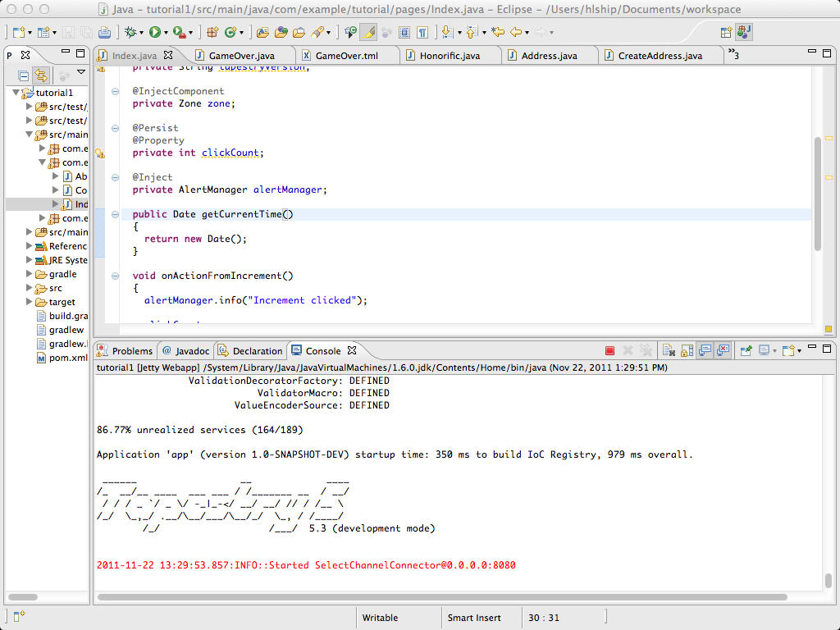
Task: Collapse All in Package Explorer toolbar
Action: (x=24, y=75)
